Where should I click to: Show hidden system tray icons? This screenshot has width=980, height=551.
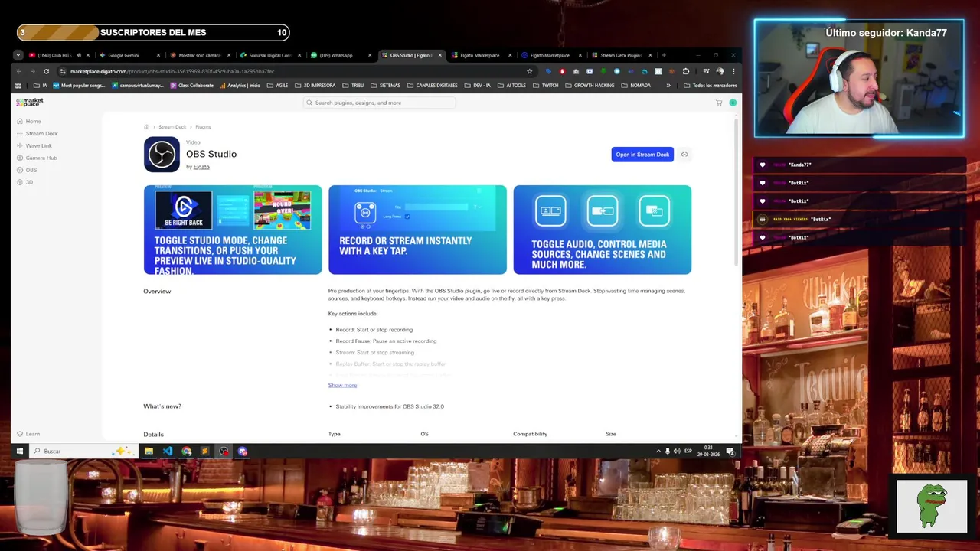[658, 452]
